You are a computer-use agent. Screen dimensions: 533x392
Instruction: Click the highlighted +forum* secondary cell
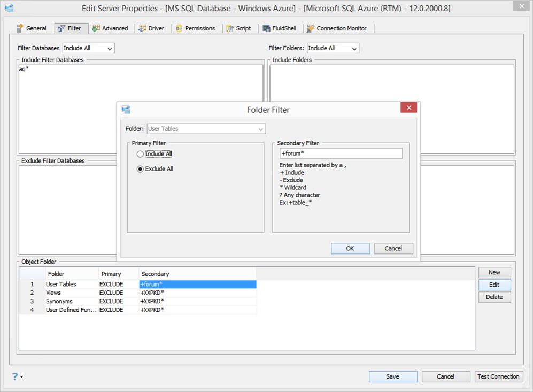click(x=197, y=284)
